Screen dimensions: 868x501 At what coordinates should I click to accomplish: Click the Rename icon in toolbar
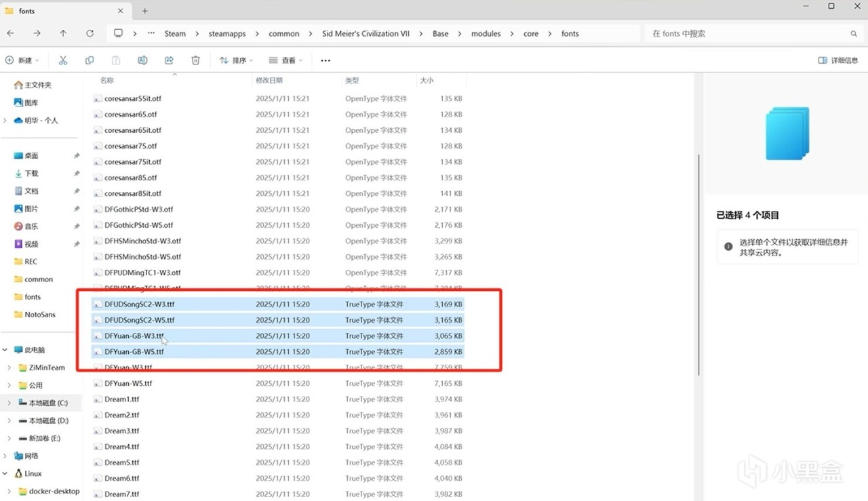(x=142, y=60)
